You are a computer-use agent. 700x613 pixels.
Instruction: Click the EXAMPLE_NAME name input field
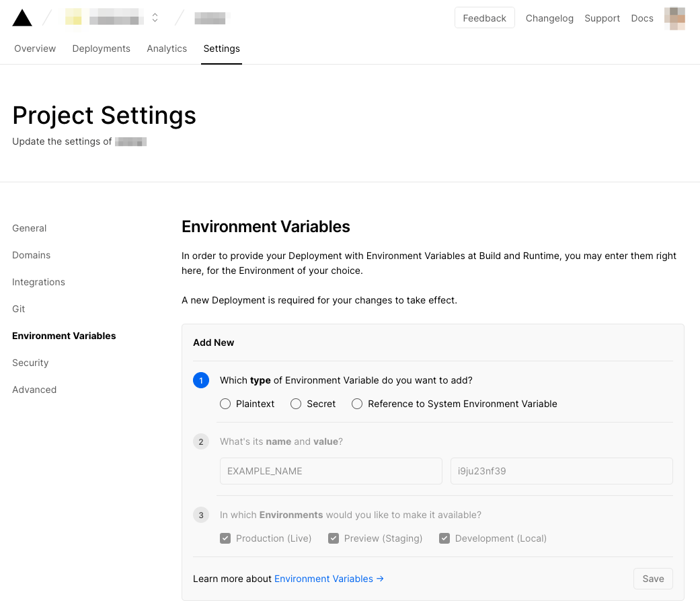pos(331,471)
